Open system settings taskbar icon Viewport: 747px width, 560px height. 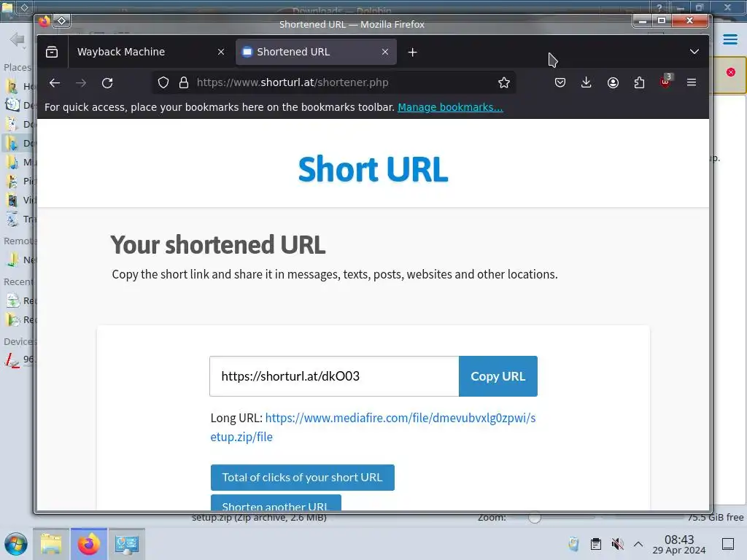click(127, 544)
